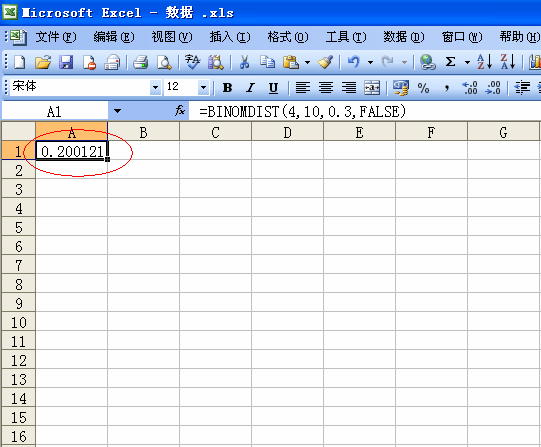Expand the 宋体 font name dropdown

pos(156,88)
